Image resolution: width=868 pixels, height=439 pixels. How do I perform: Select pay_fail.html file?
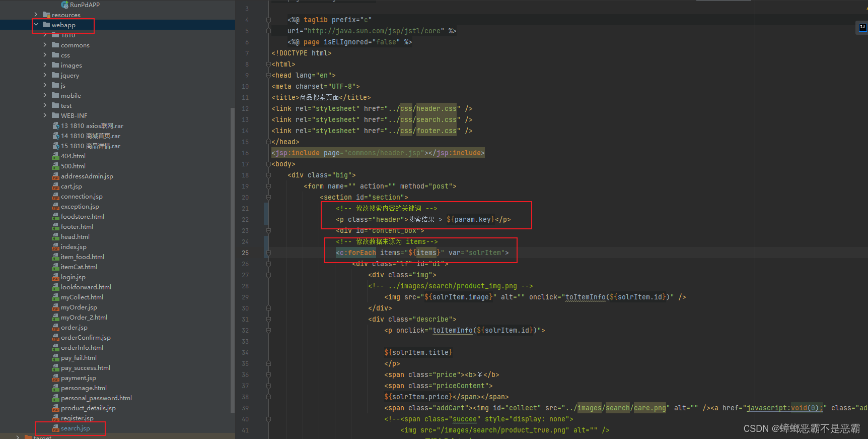79,357
